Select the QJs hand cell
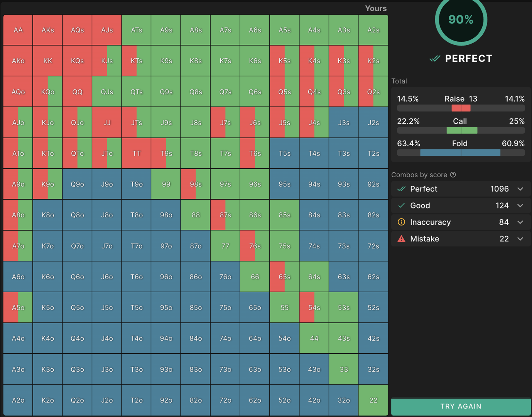532x417 pixels. (x=107, y=92)
